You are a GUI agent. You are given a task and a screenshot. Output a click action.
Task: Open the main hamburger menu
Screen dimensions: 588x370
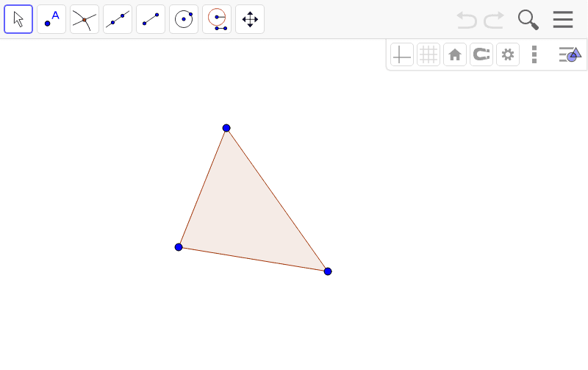pos(563,19)
